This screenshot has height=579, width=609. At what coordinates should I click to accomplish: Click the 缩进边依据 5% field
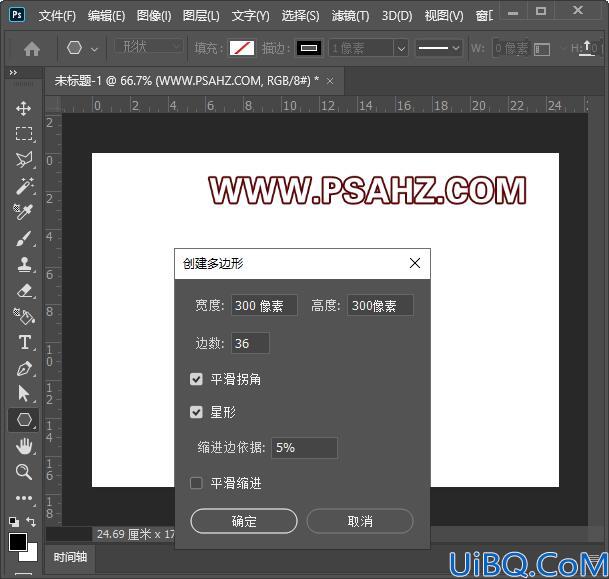click(304, 448)
